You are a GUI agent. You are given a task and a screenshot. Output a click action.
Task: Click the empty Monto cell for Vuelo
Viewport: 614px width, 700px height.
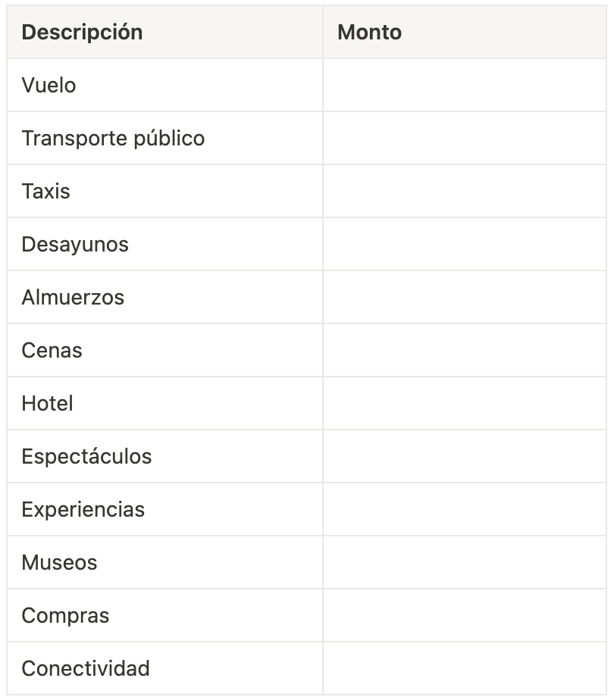(465, 86)
